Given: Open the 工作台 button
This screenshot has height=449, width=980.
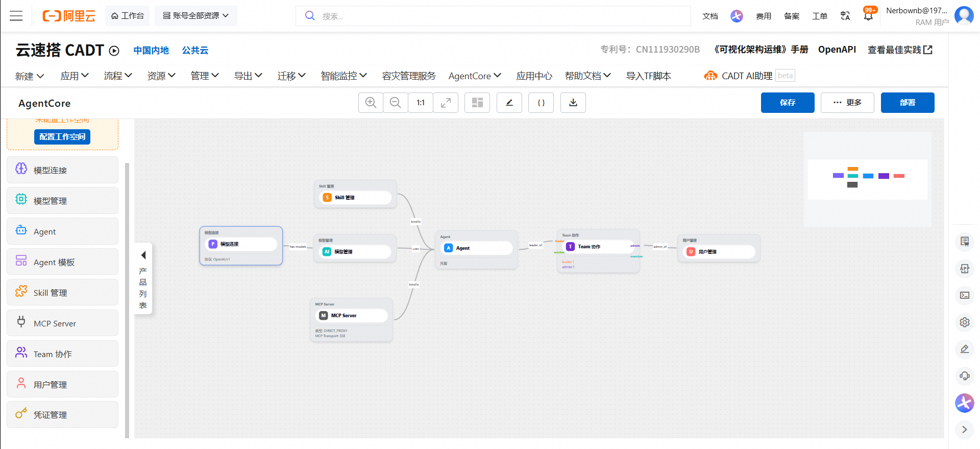Looking at the screenshot, I should click(128, 16).
